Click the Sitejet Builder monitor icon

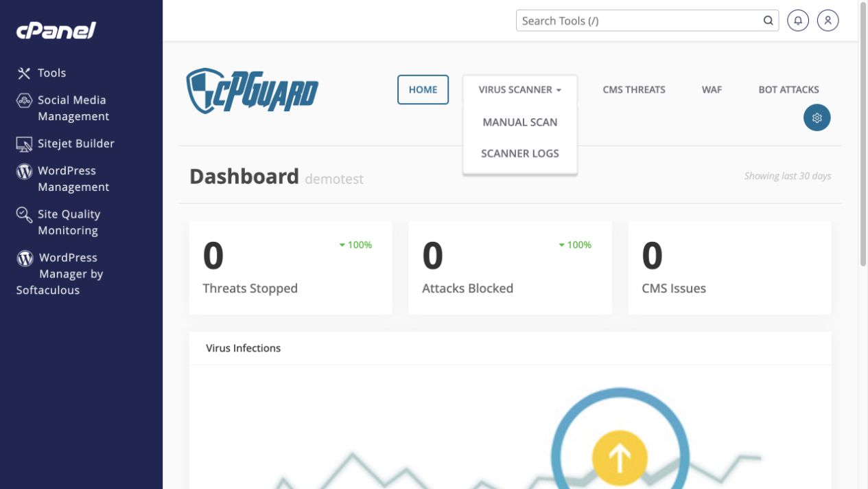pos(24,144)
